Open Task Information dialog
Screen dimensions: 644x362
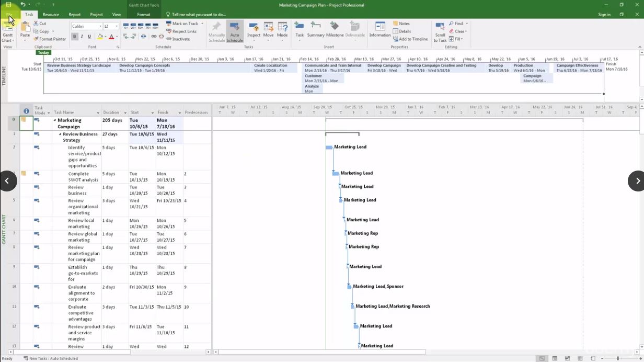click(379, 29)
